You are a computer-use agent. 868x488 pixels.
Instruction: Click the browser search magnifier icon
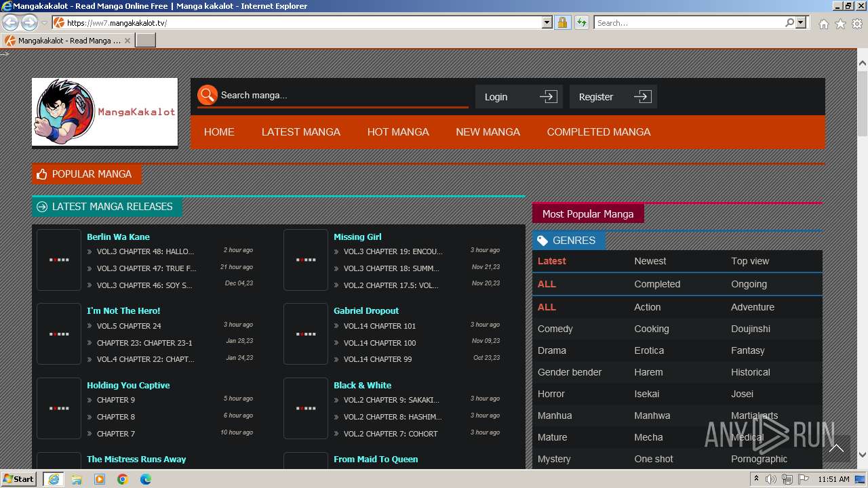click(789, 22)
